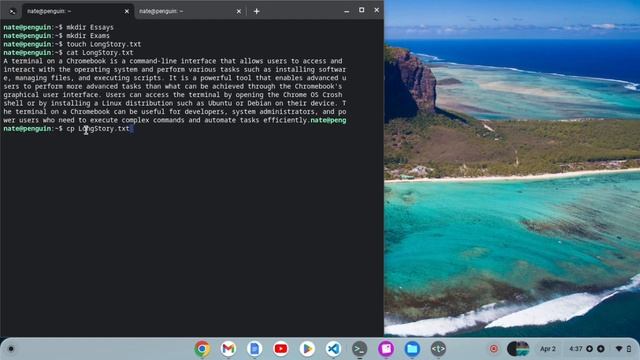640x360 pixels.
Task: Launch YouTube from the shelf
Action: (x=281, y=349)
